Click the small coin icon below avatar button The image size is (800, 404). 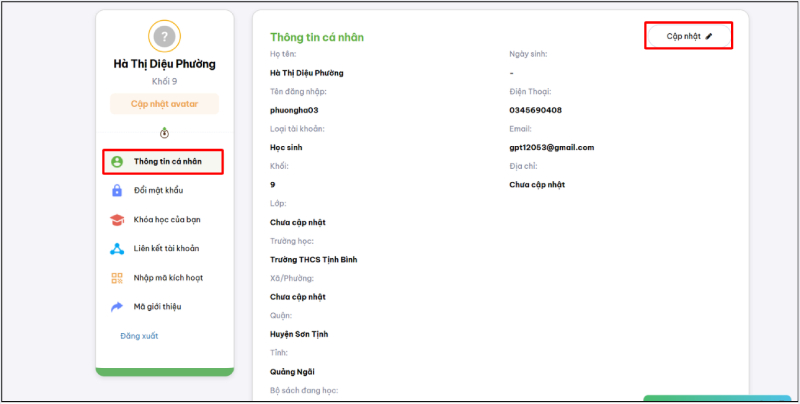(x=164, y=132)
